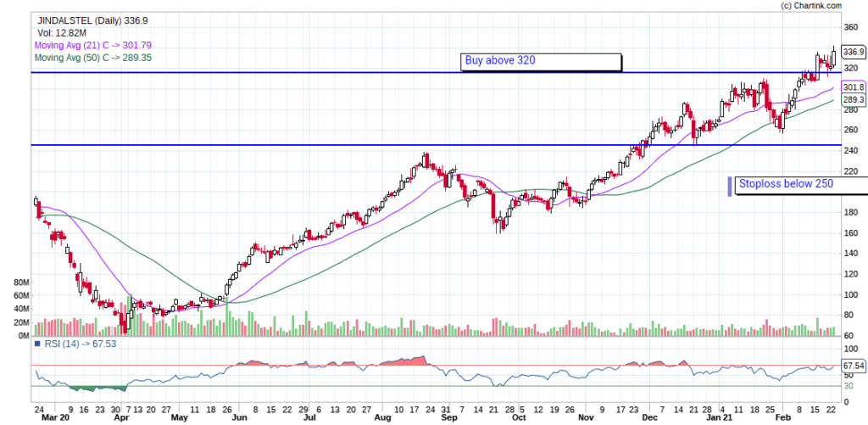
Task: Click Moving Avg (50) legend entry
Action: click(93, 58)
